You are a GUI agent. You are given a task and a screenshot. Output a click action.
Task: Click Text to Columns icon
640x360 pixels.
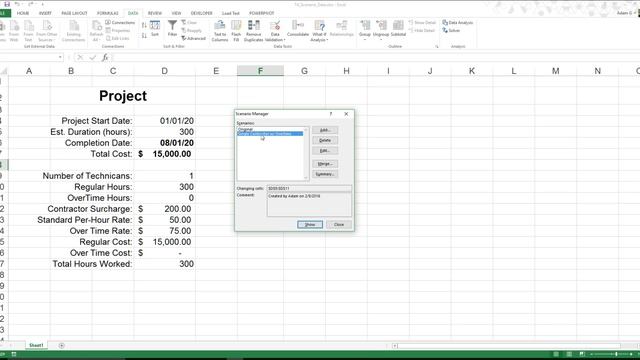220,31
